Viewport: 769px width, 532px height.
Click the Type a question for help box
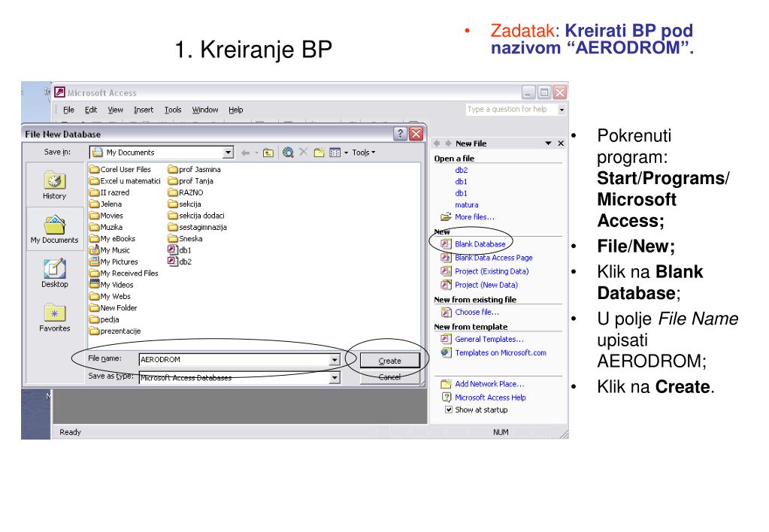(512, 110)
